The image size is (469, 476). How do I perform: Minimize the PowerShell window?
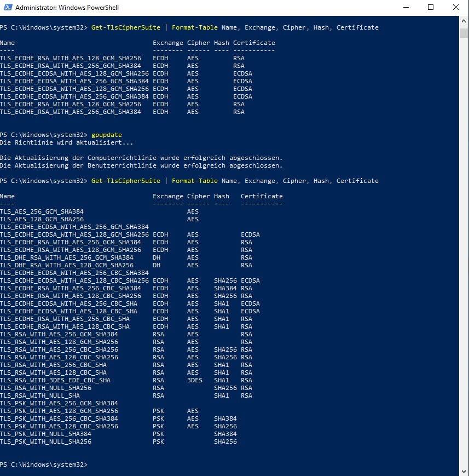tap(406, 8)
